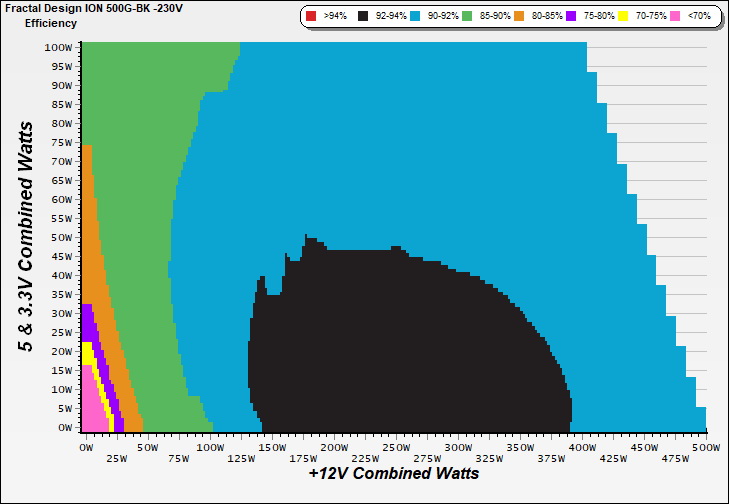Viewport: 729px width, 504px height.
Task: Click the 100W label on vertical axis
Action: pos(58,47)
